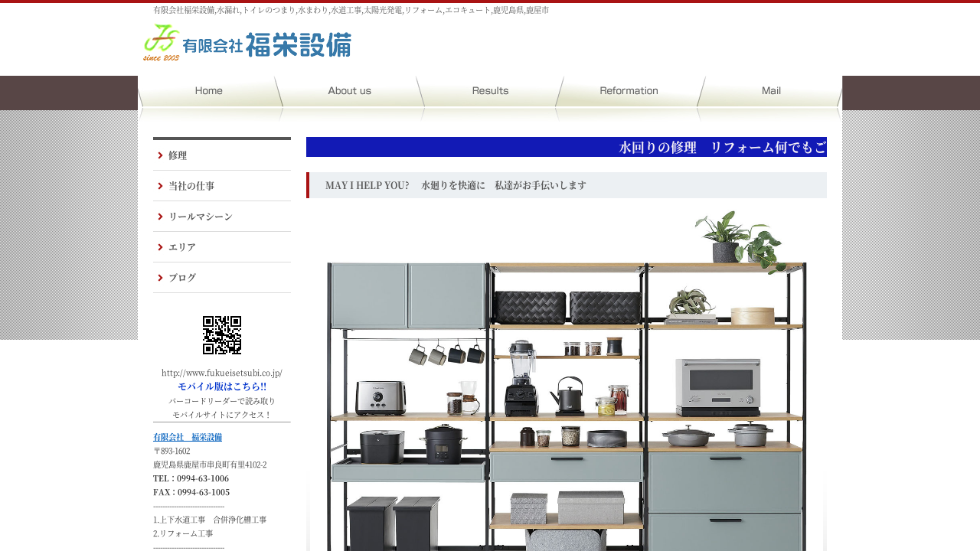The height and width of the screenshot is (551, 980).
Task: Open the Results navigation tab
Action: click(490, 91)
